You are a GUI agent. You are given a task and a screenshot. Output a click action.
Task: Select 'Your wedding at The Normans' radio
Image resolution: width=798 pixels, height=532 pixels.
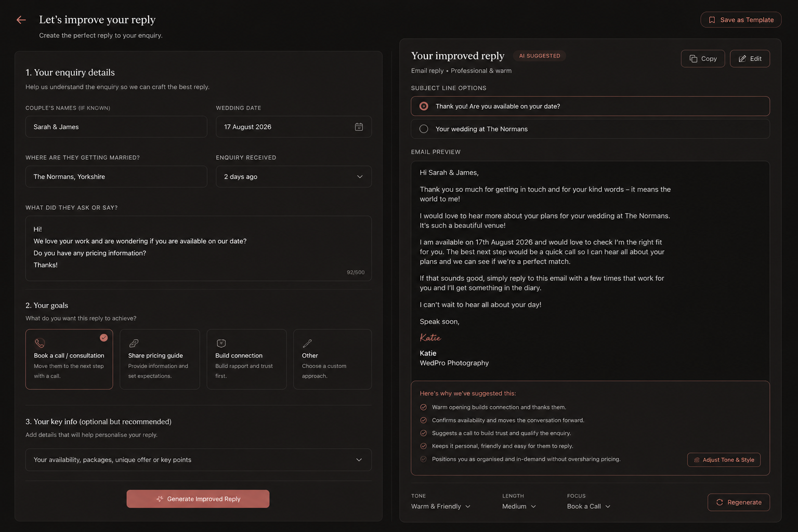click(x=424, y=129)
